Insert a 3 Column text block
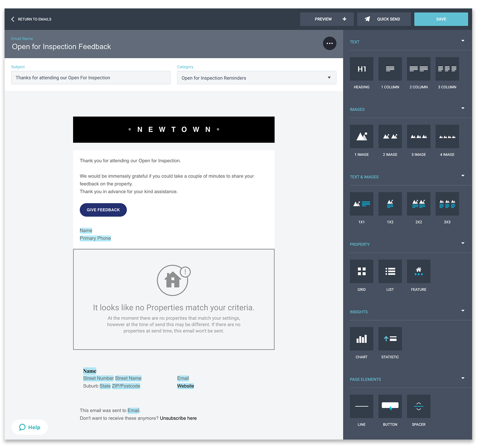Viewport: 477px width, 448px height. pyautogui.click(x=447, y=69)
